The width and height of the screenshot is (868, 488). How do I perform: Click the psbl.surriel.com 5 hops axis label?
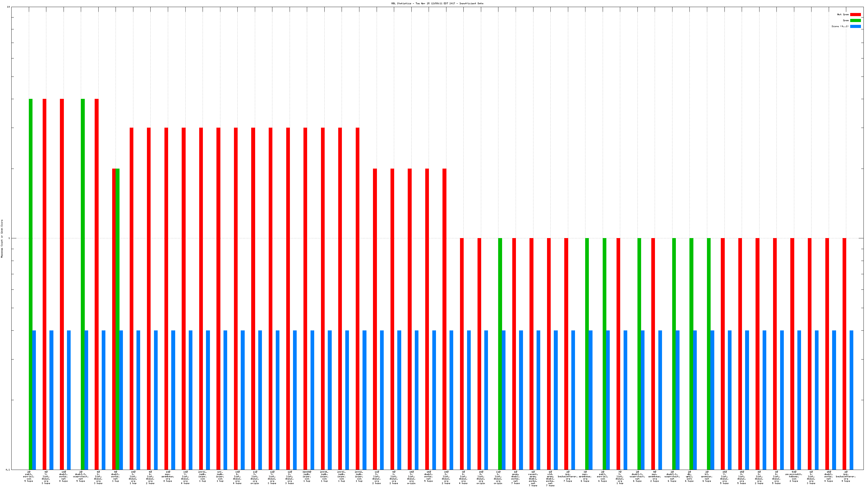(x=29, y=476)
